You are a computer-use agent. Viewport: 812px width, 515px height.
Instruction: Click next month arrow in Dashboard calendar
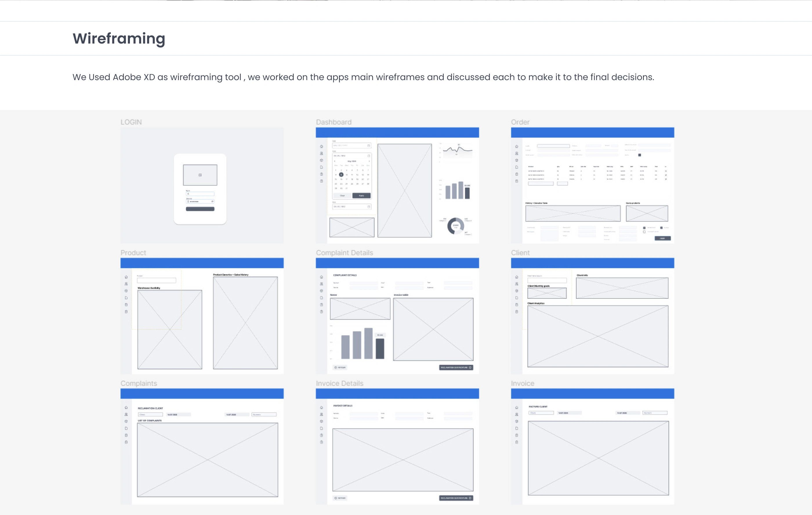[369, 161]
